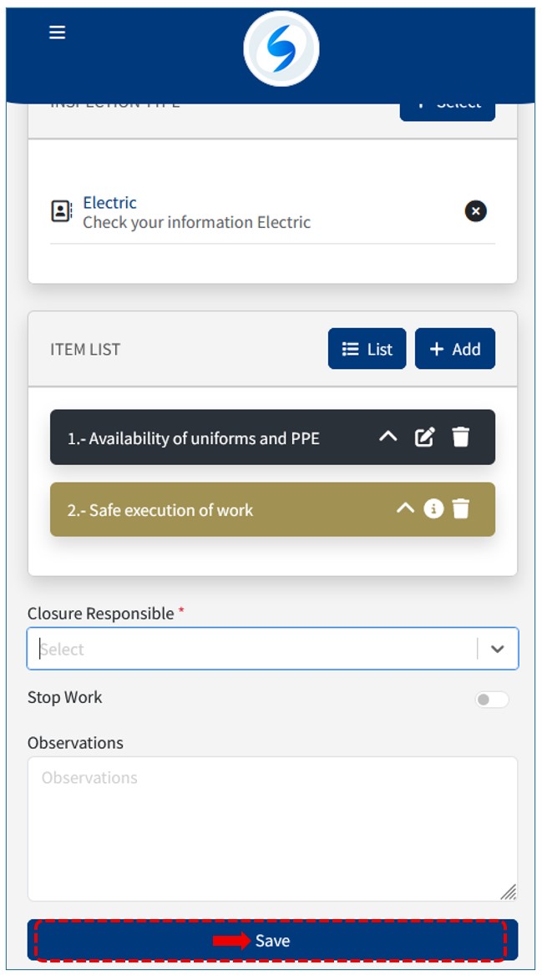The height and width of the screenshot is (980, 542).
Task: Click the Closure Responsible select field
Action: tap(251, 649)
